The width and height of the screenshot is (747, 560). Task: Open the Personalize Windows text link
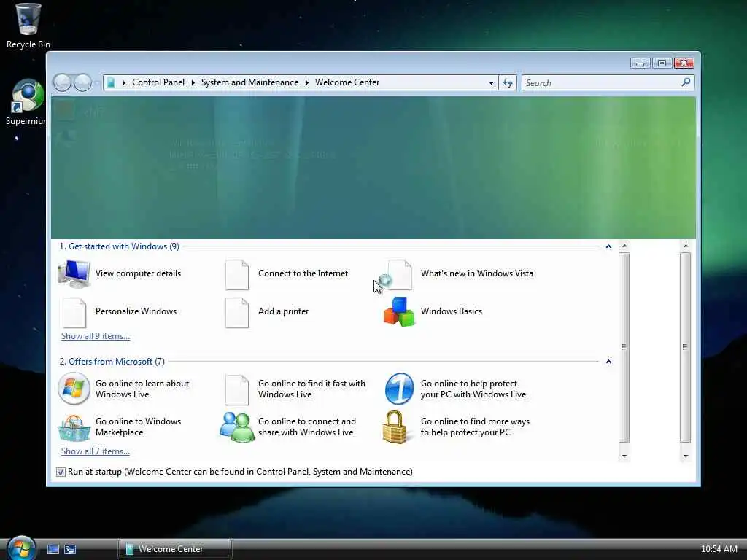pyautogui.click(x=136, y=311)
